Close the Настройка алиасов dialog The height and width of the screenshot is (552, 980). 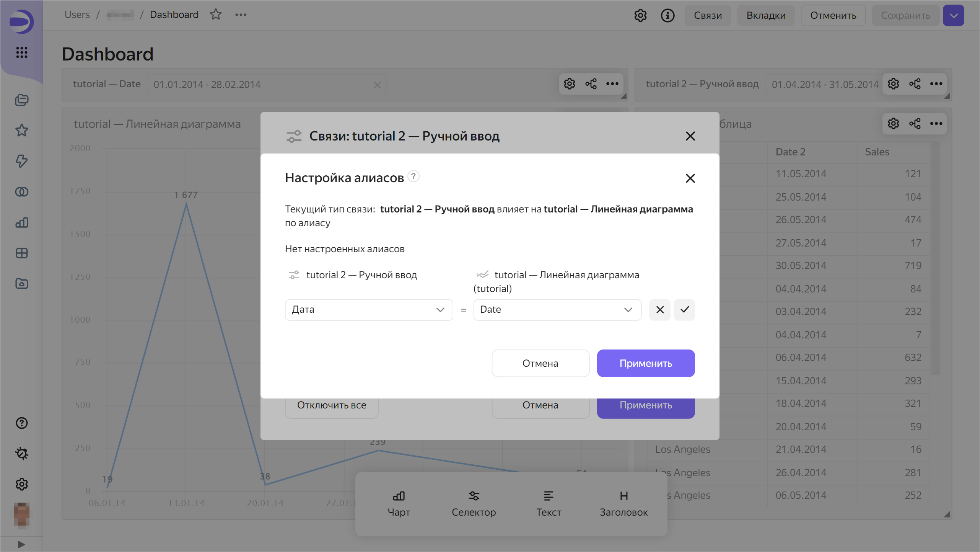tap(690, 178)
